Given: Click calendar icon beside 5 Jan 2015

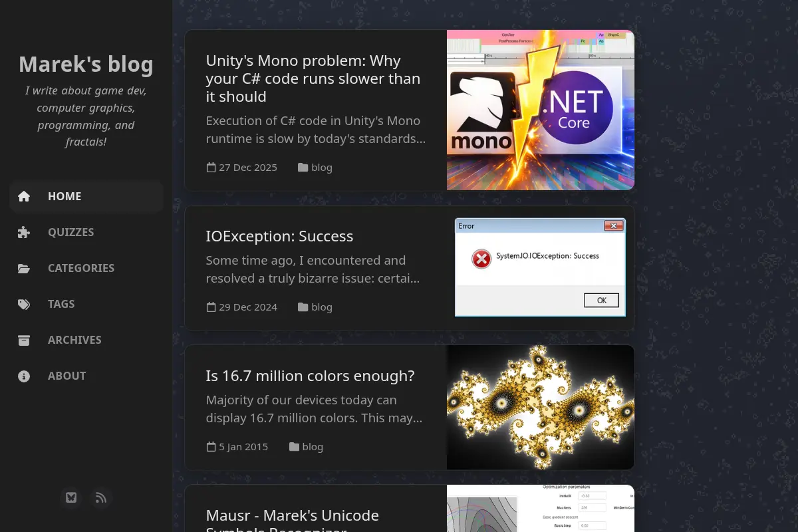Looking at the screenshot, I should (x=211, y=446).
